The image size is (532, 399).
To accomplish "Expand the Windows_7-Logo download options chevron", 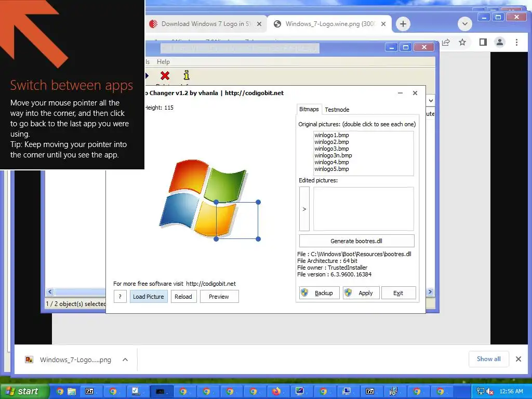I will [x=125, y=360].
